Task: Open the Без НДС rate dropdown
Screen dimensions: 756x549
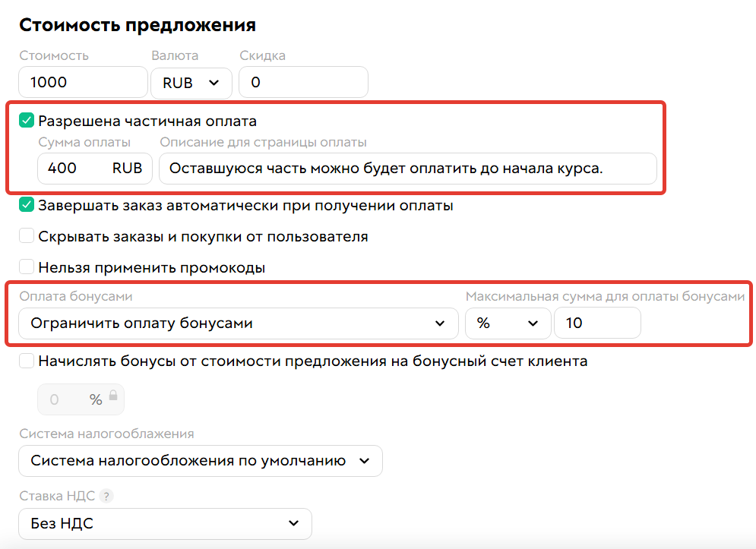Action: (x=166, y=523)
